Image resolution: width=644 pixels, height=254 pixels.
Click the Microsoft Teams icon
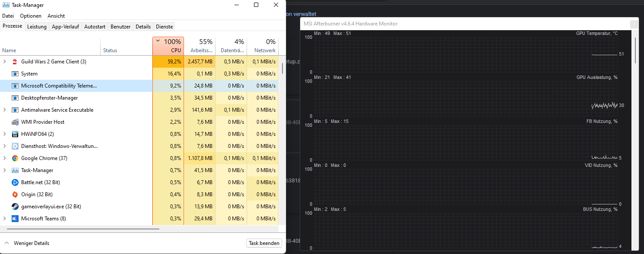[15, 219]
